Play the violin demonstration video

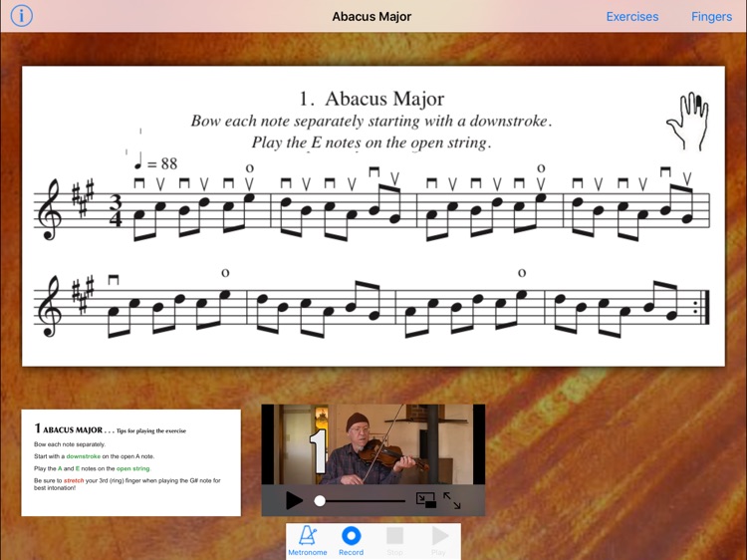[294, 500]
